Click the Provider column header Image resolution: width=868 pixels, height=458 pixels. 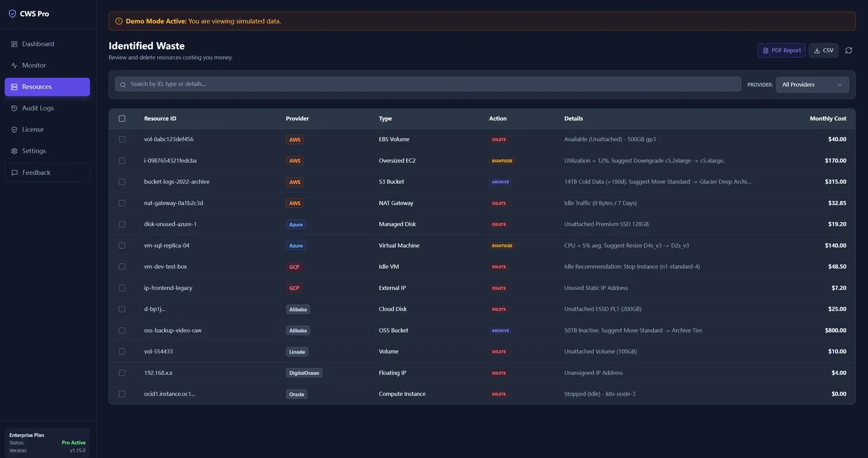[x=297, y=118]
